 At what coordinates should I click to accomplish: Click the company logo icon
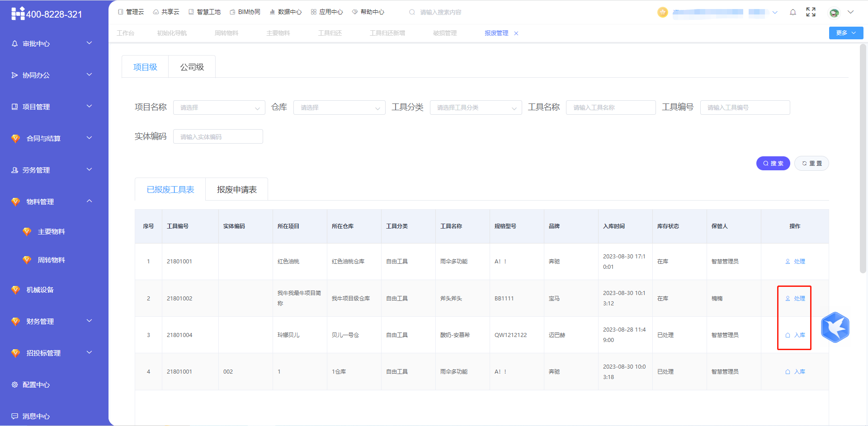coord(18,14)
